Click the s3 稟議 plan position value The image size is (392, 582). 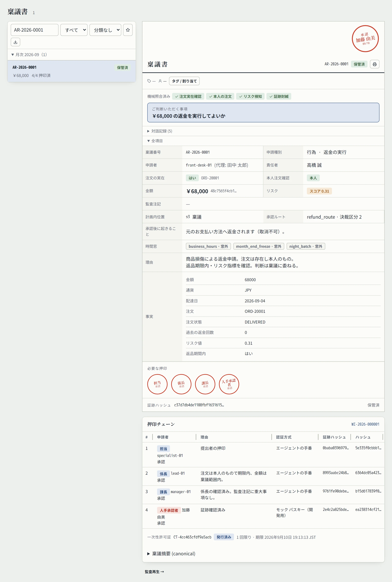click(194, 217)
